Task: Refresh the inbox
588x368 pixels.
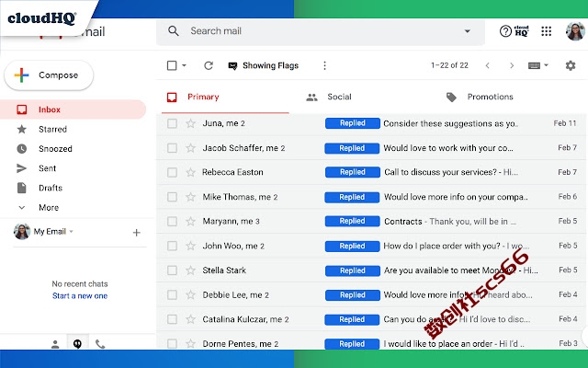Action: tap(209, 65)
